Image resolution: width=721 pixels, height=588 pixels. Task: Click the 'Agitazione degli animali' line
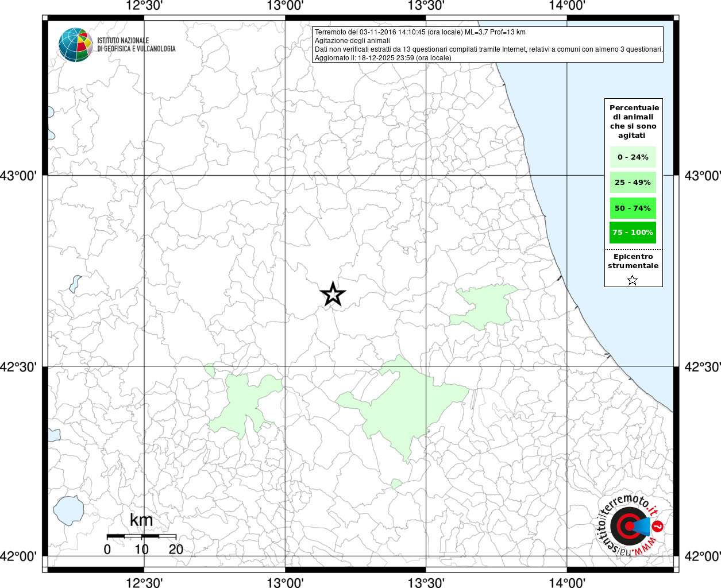pos(352,41)
